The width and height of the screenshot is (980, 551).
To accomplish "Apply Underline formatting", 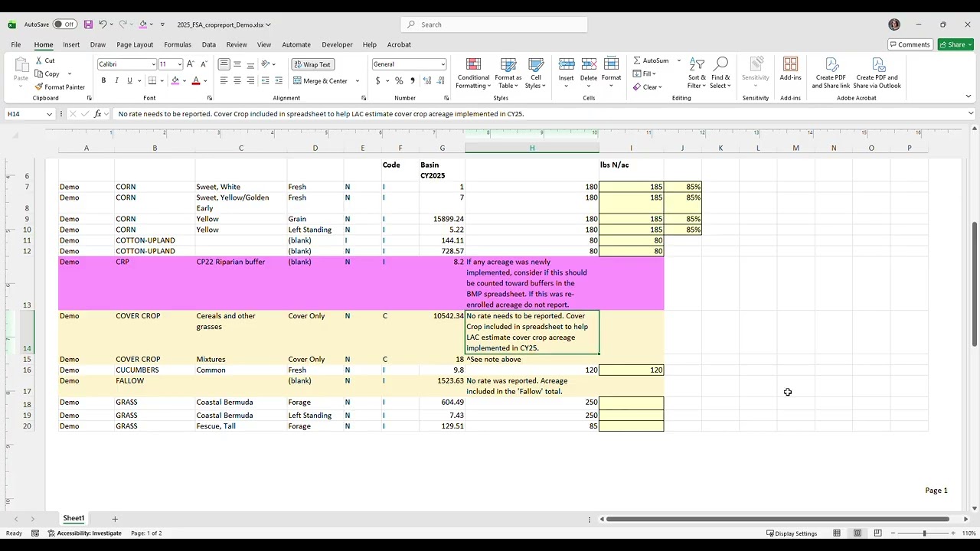I will coord(129,80).
